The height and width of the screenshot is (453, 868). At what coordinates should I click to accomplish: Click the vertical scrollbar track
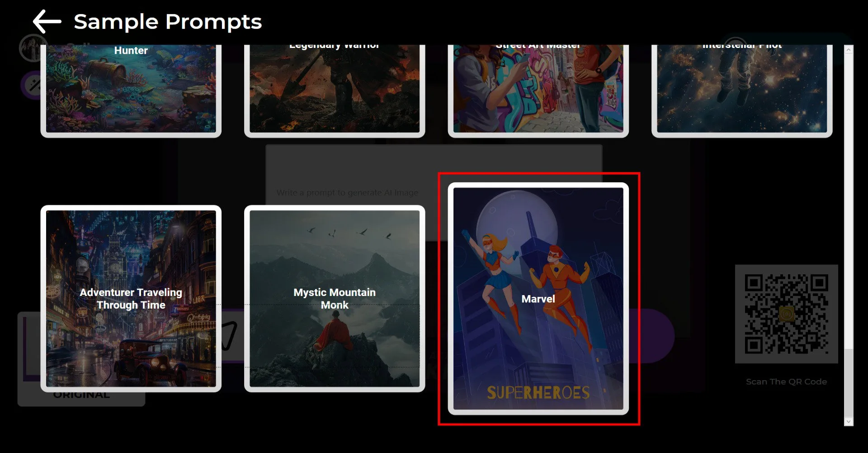point(849,235)
